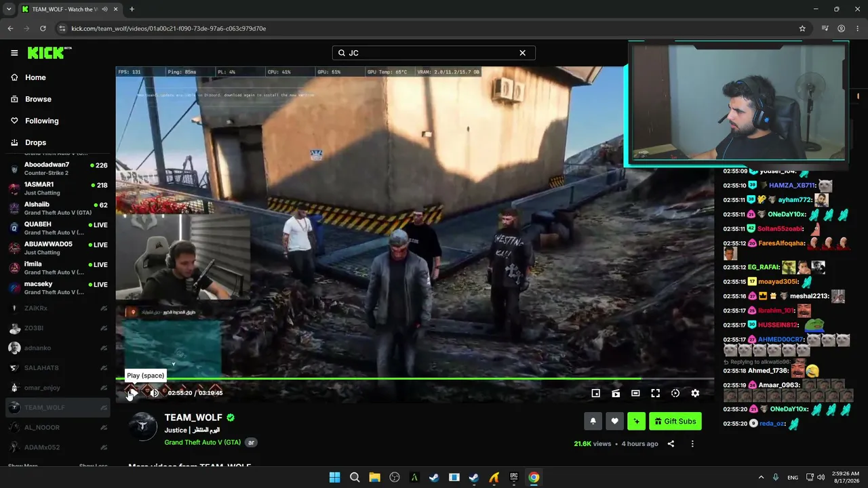
Task: Click the 'ar' language tag
Action: coord(251,443)
